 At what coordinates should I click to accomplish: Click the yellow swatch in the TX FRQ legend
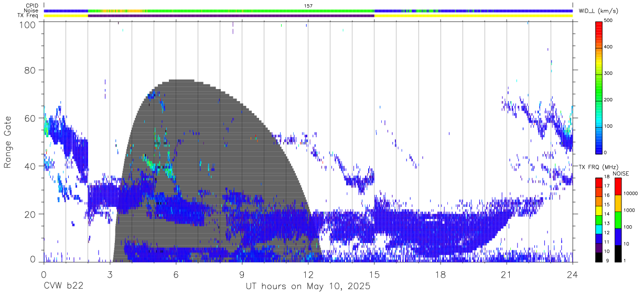[x=599, y=210]
